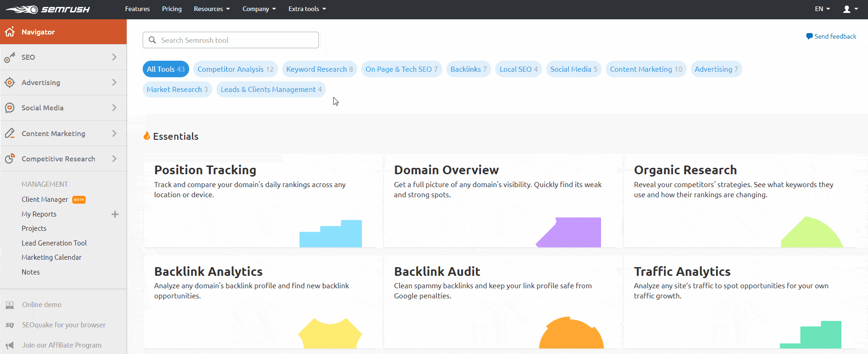Filter by Advertising tools
This screenshot has height=354, width=868.
tap(716, 69)
